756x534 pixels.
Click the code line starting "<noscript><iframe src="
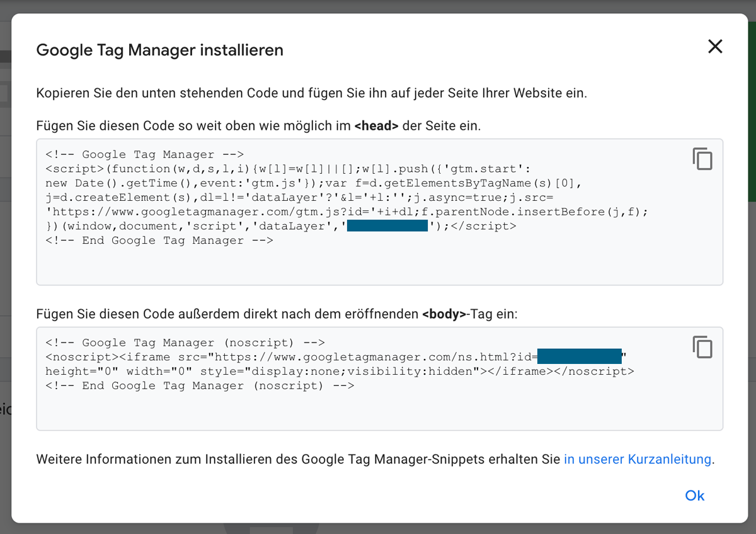point(336,357)
